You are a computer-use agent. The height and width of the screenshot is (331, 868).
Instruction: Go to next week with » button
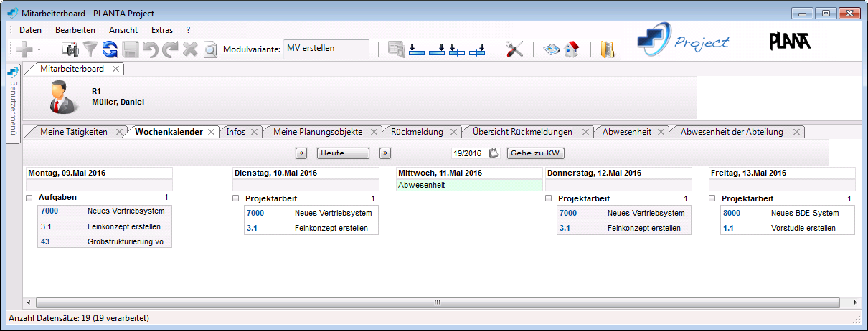point(385,153)
